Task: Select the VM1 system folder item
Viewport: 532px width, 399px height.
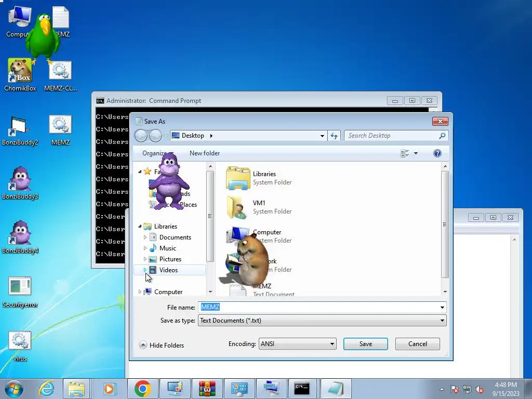Action: click(x=260, y=207)
